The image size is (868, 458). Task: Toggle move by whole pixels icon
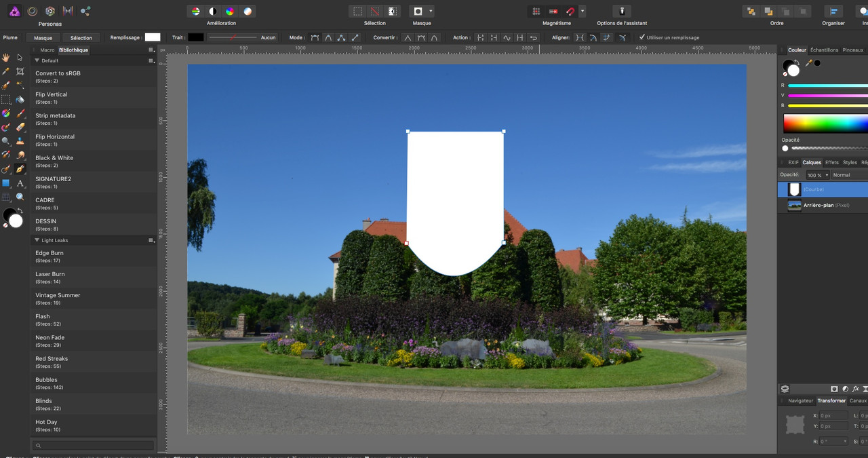(553, 11)
